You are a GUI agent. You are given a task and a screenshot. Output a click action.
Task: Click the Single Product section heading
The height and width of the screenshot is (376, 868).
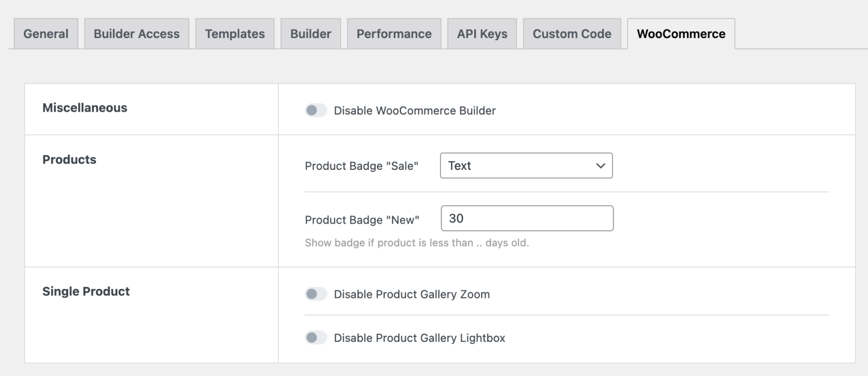(86, 291)
